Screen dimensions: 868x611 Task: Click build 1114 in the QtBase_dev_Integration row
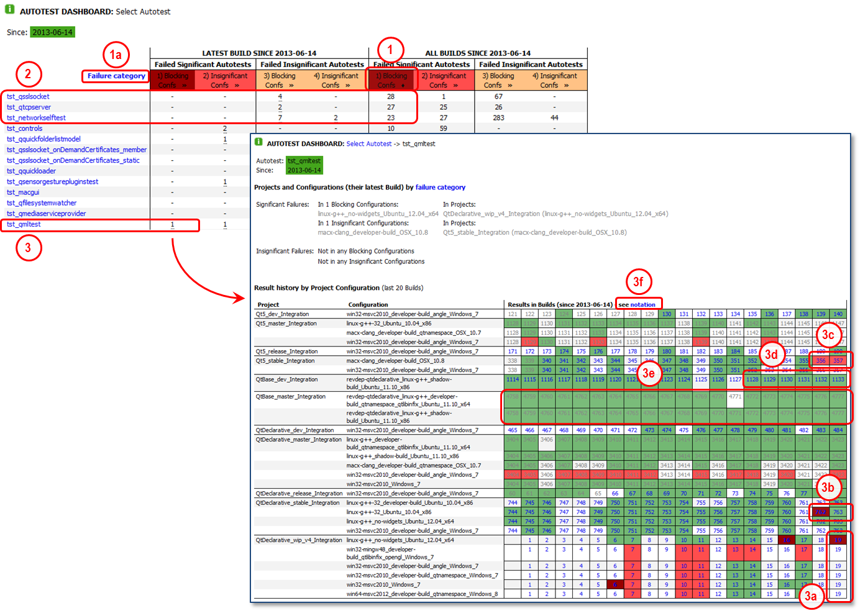pos(513,379)
